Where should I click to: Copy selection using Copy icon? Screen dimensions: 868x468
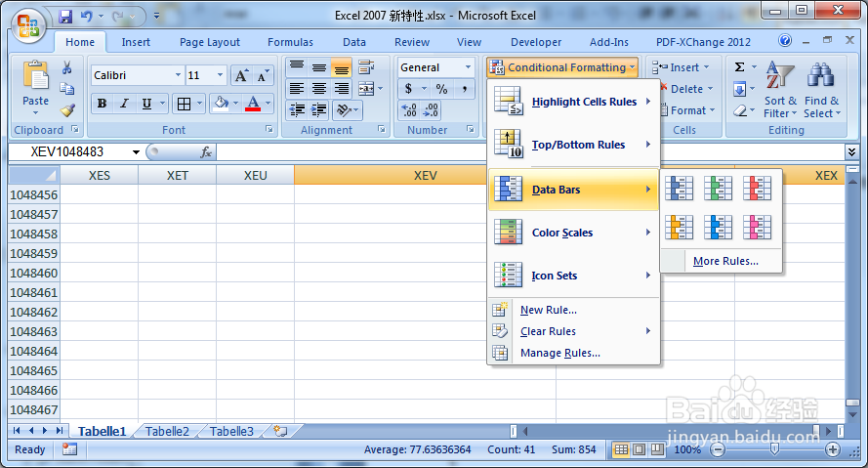pos(67,89)
